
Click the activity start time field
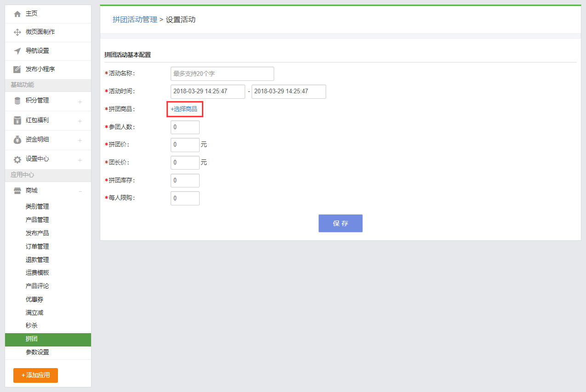(207, 91)
